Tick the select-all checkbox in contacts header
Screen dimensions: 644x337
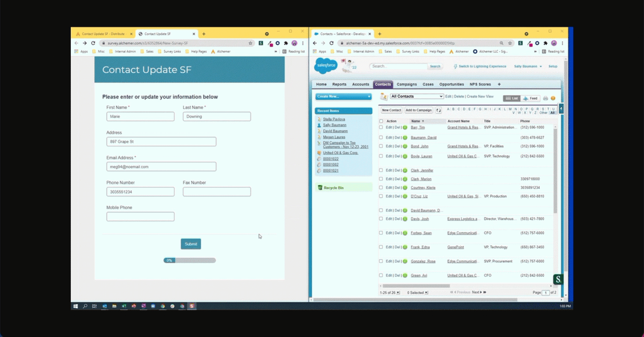click(381, 121)
